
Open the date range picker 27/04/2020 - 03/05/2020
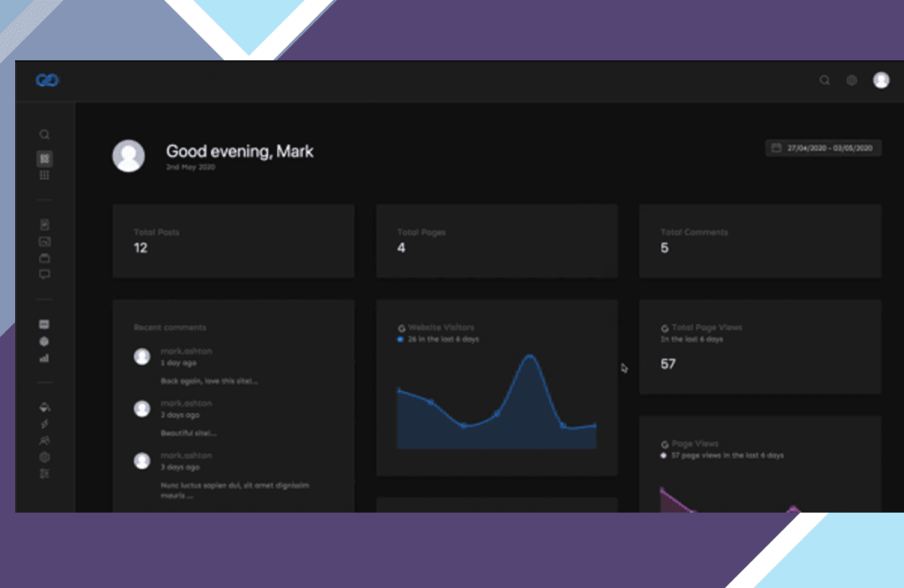coord(824,148)
